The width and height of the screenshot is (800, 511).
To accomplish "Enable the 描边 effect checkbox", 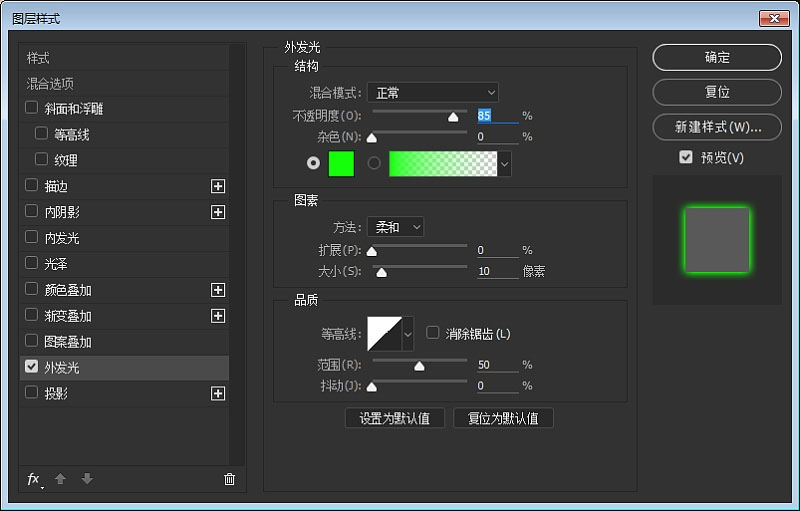I will (32, 185).
